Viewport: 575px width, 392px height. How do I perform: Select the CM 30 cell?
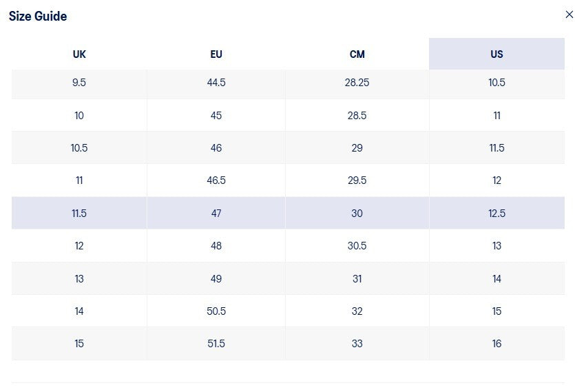tap(357, 214)
